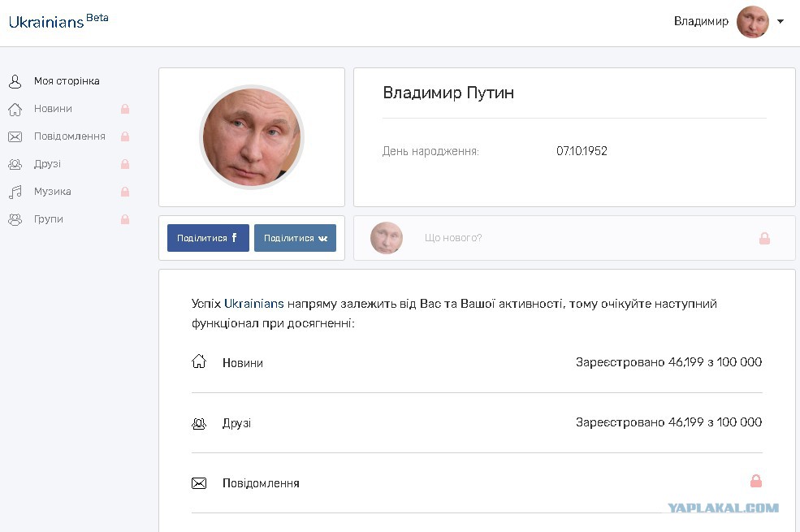This screenshot has height=532, width=800.
Task: Follow the Ukrainians link in the text
Action: (254, 304)
